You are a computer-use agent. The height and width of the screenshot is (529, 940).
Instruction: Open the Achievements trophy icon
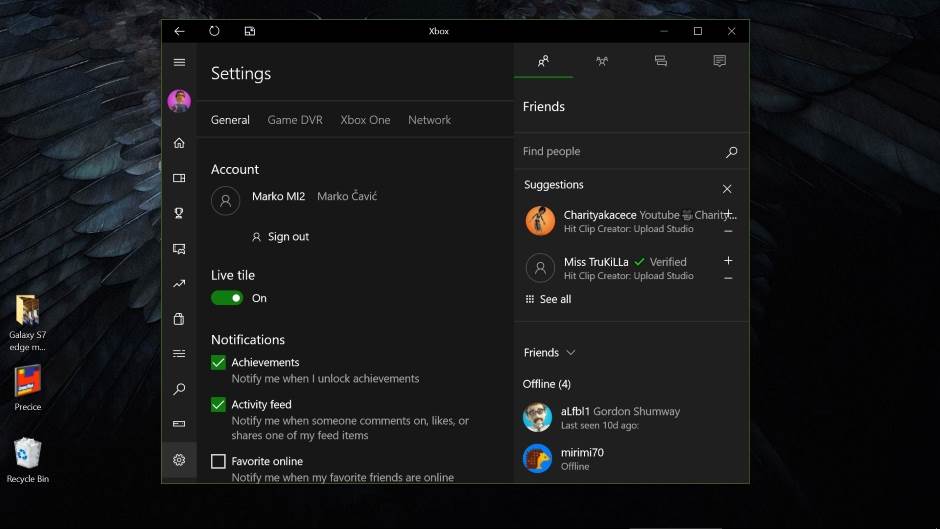pyautogui.click(x=179, y=213)
